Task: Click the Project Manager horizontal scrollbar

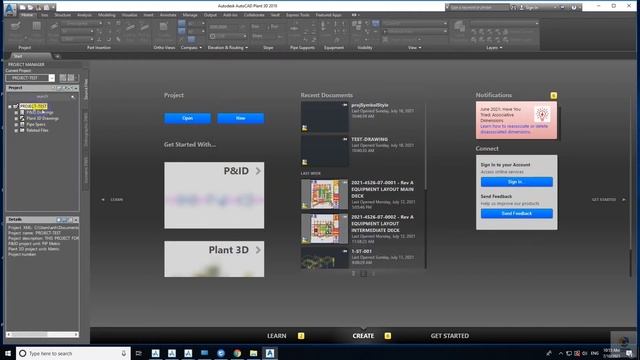Action: tap(42, 334)
